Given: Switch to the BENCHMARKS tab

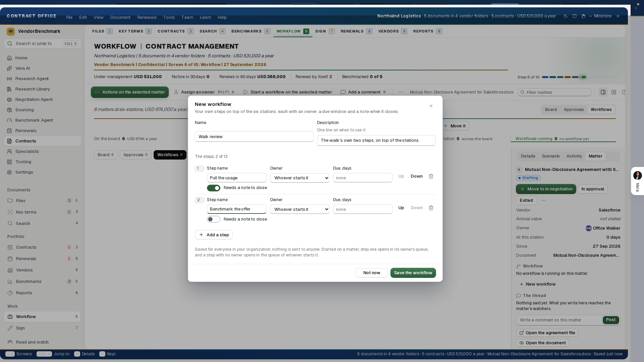Looking at the screenshot, I should [251, 31].
